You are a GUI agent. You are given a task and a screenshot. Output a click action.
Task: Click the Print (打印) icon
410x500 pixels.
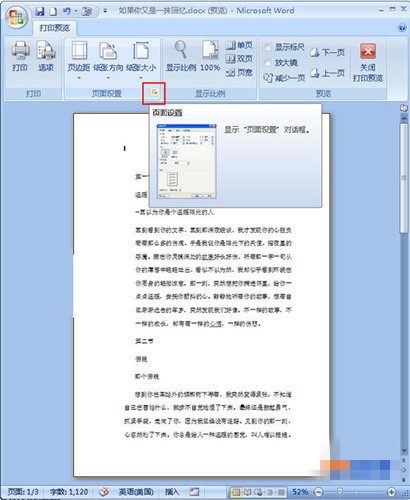20,51
